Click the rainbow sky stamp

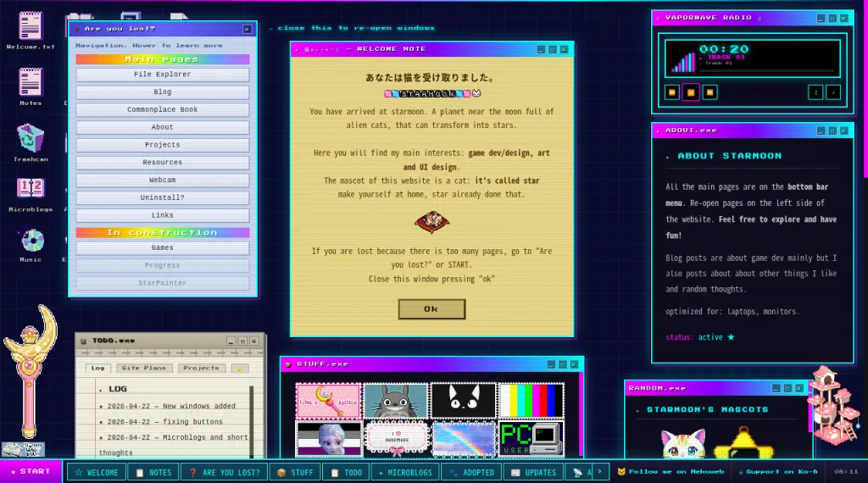click(464, 439)
